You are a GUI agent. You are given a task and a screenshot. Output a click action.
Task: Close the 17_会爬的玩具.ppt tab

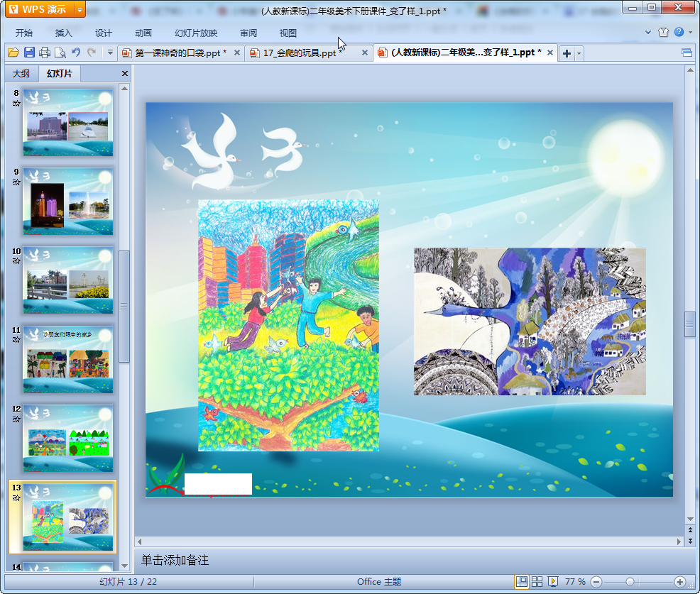(365, 53)
